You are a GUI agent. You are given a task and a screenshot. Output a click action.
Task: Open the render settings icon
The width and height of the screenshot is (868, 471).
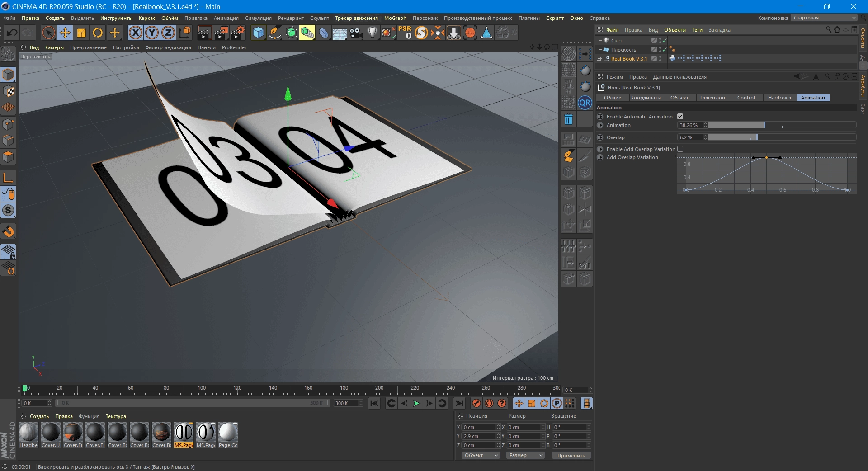click(x=237, y=33)
